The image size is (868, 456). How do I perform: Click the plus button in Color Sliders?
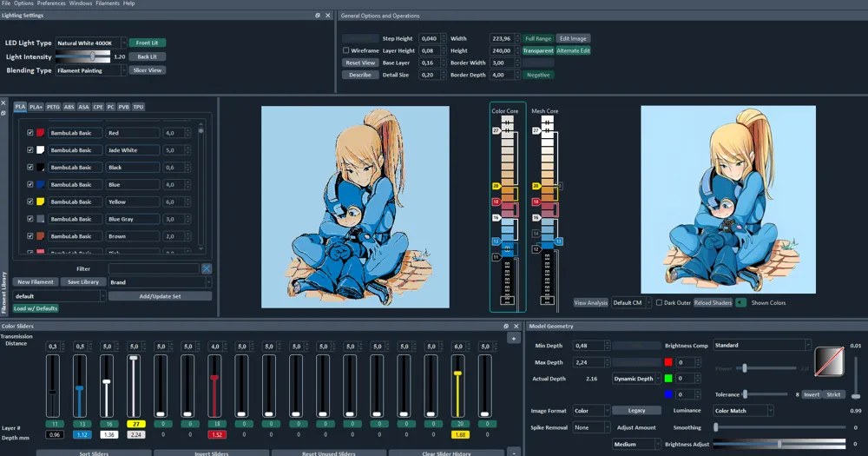pyautogui.click(x=513, y=338)
